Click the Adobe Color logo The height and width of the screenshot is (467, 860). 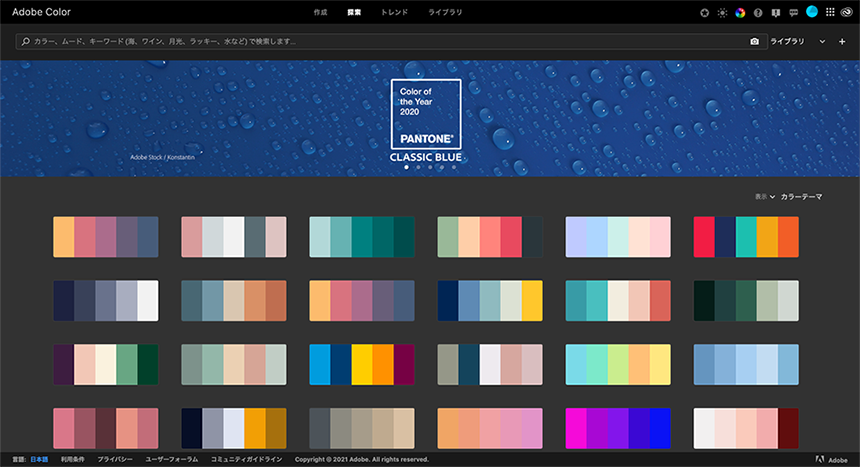(x=41, y=12)
